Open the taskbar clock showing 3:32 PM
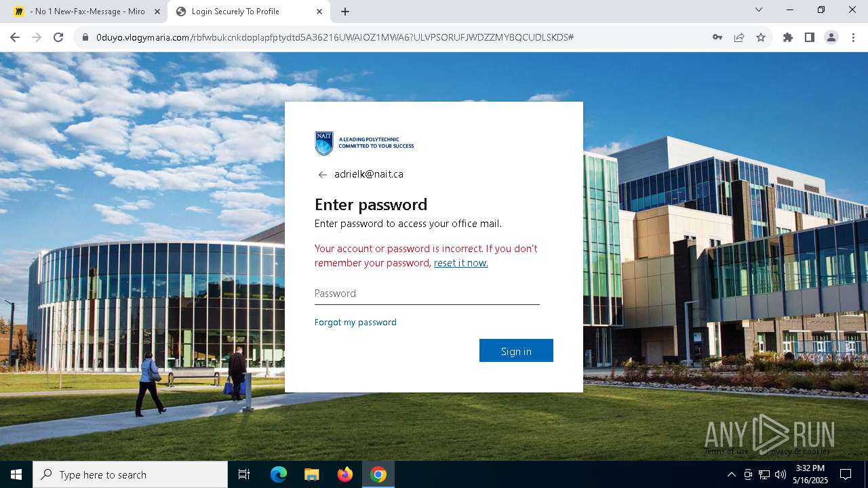 pos(810,474)
